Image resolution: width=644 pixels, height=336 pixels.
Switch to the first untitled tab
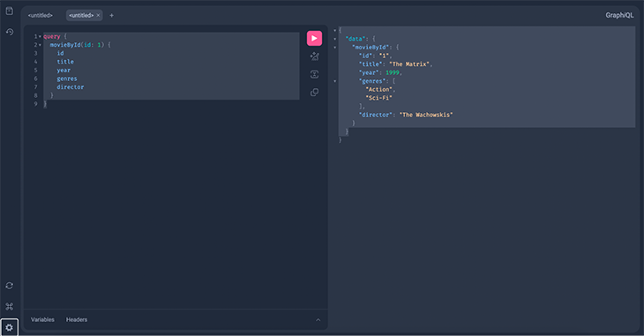41,15
